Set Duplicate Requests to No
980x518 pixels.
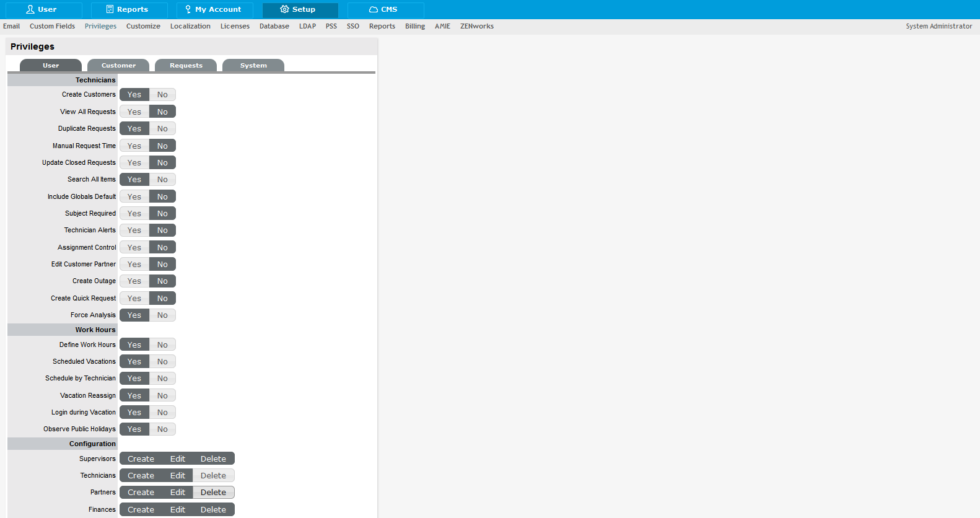pos(162,129)
